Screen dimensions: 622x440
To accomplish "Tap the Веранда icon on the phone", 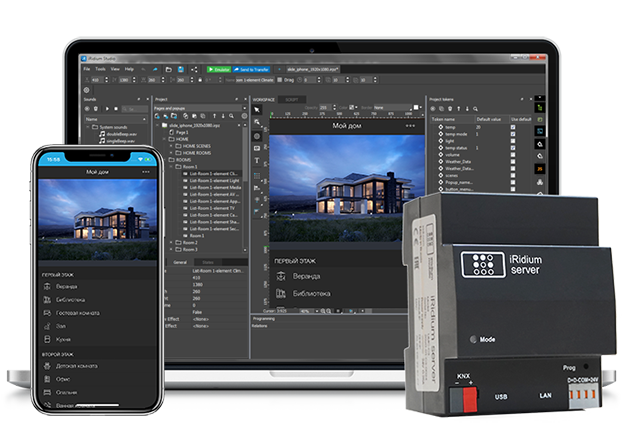I will pos(46,286).
